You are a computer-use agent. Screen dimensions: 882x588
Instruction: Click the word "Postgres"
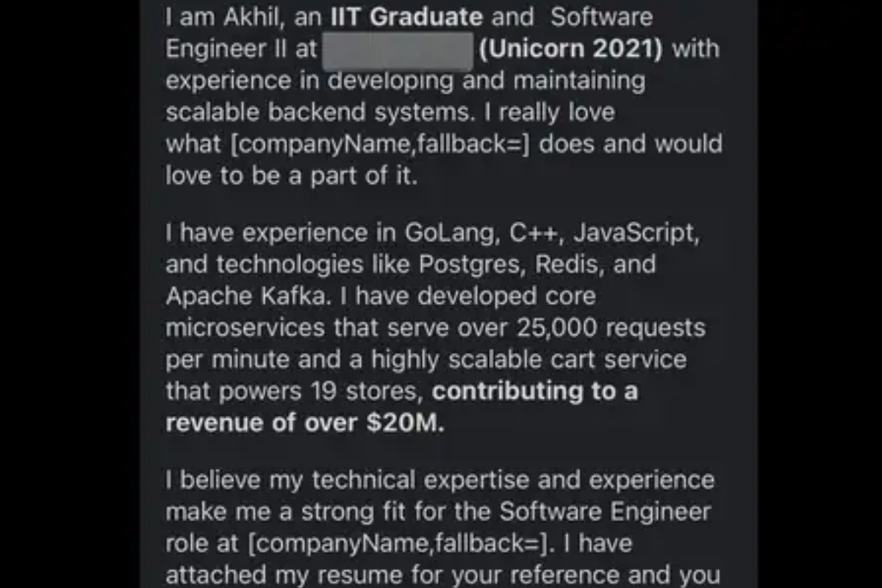(x=466, y=265)
